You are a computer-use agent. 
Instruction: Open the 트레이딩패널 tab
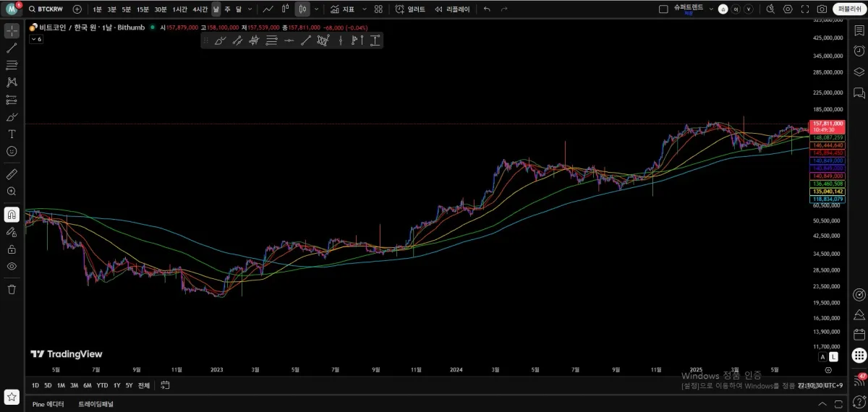(96, 404)
